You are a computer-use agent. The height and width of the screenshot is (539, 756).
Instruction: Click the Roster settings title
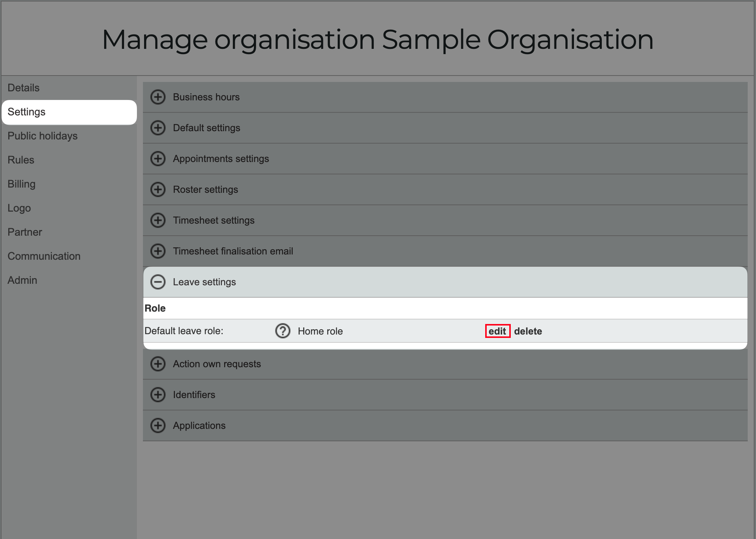[205, 189]
